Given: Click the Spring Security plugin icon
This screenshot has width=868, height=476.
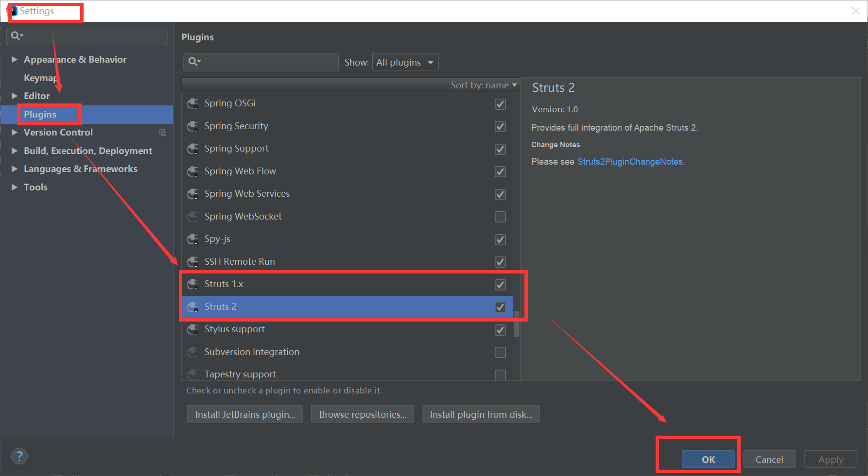Looking at the screenshot, I should pos(193,126).
